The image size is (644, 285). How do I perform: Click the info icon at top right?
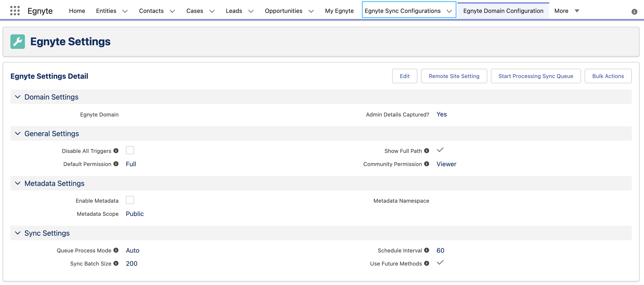click(x=634, y=12)
